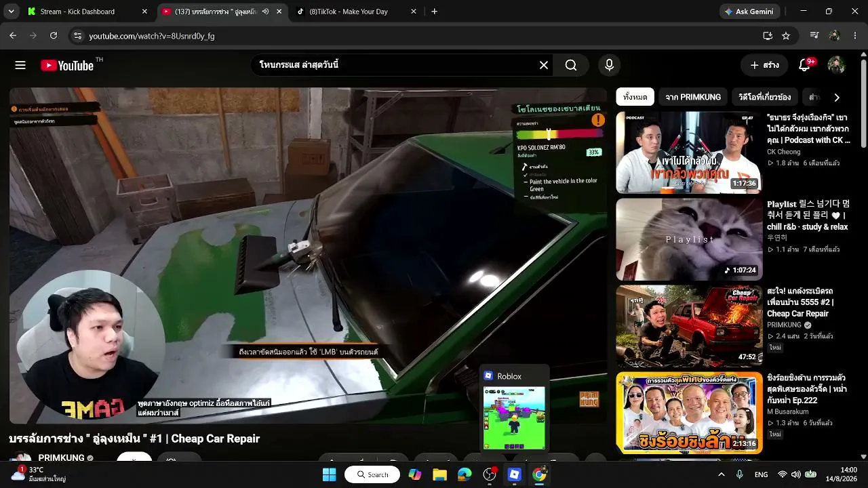Image resolution: width=868 pixels, height=488 pixels.
Task: Open the Podcast with CK video title
Action: coord(808,129)
